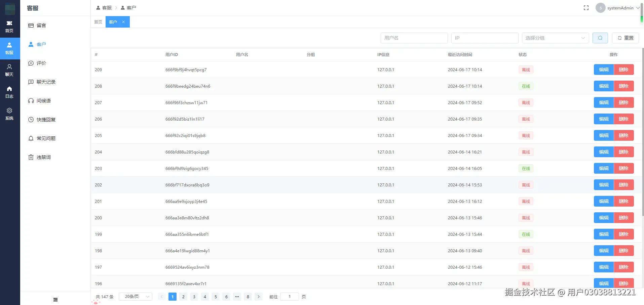Open the 违禁词 menu item
The height and width of the screenshot is (305, 644).
tap(55, 157)
